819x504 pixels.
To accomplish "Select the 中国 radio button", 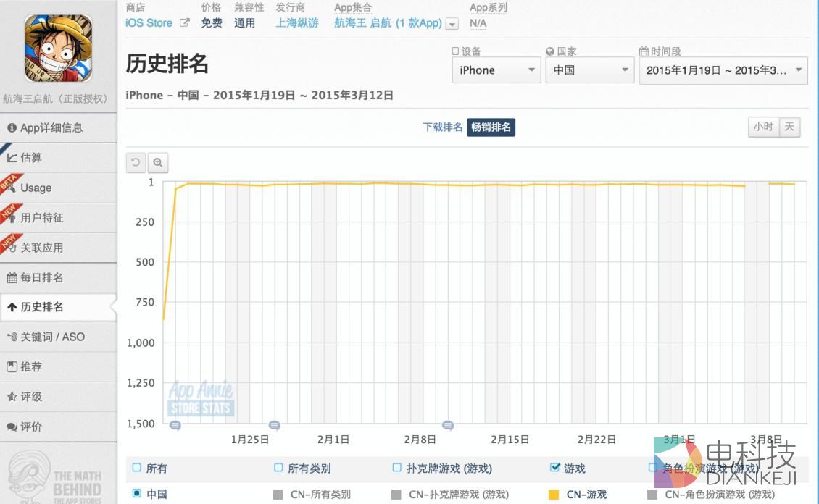I will click(137, 494).
